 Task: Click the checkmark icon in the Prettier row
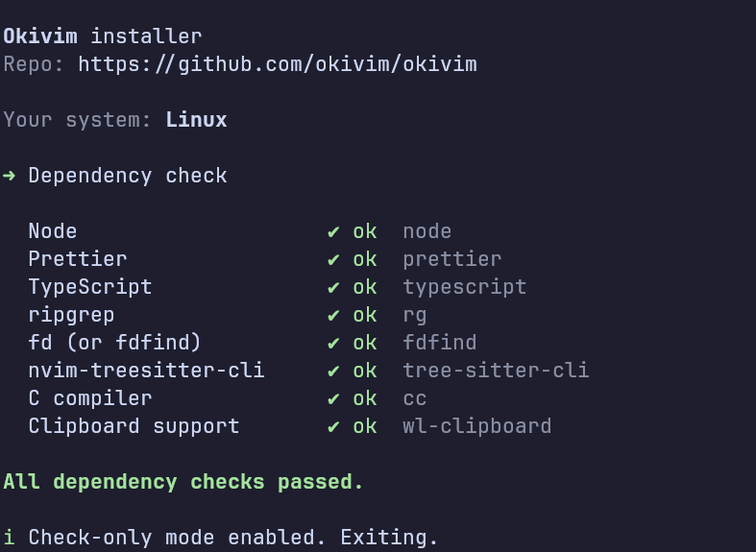pyautogui.click(x=333, y=259)
